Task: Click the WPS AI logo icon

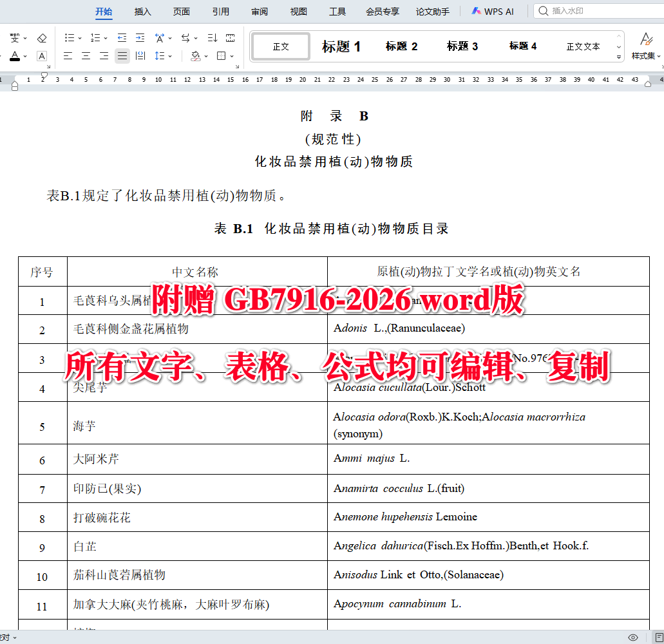Action: coord(477,11)
